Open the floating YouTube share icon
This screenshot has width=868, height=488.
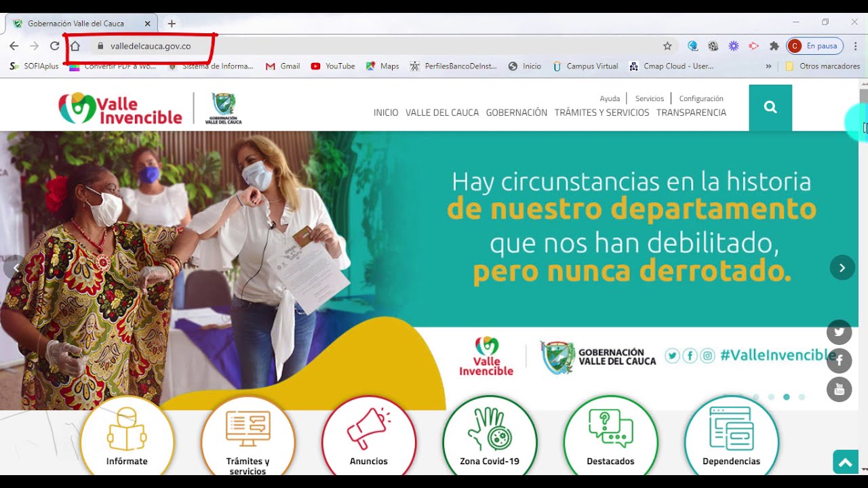click(840, 389)
